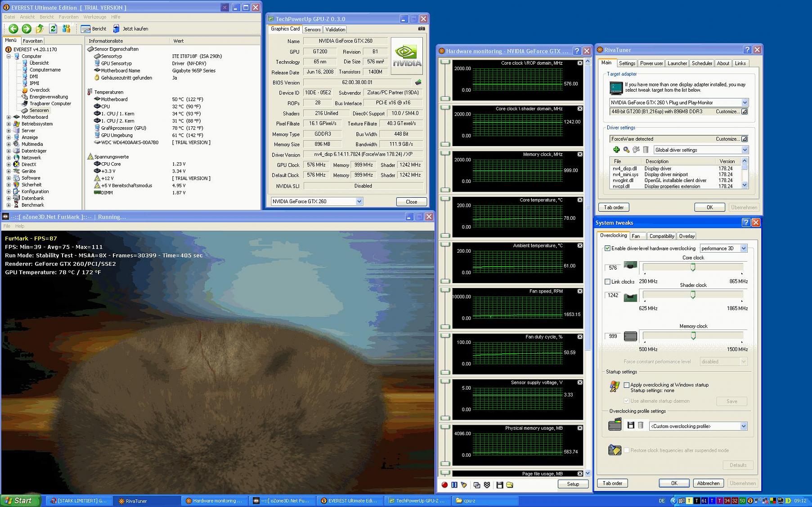
Task: Take a GPU-Z screenshot with the camera icon
Action: click(422, 29)
